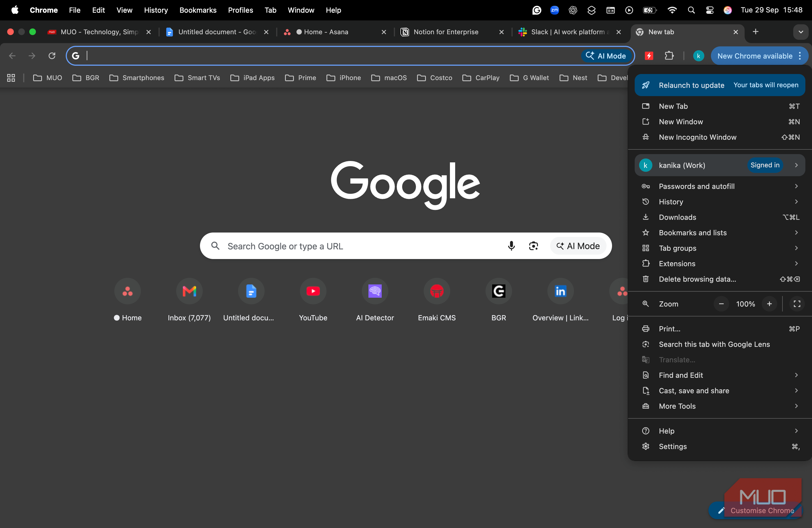
Task: Click the red lightning extension icon
Action: 649,56
